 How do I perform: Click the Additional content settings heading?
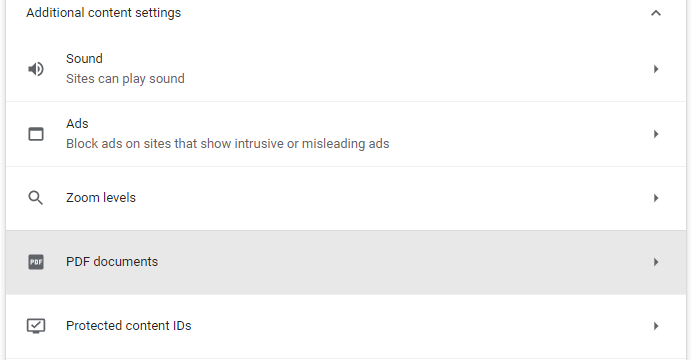(104, 13)
